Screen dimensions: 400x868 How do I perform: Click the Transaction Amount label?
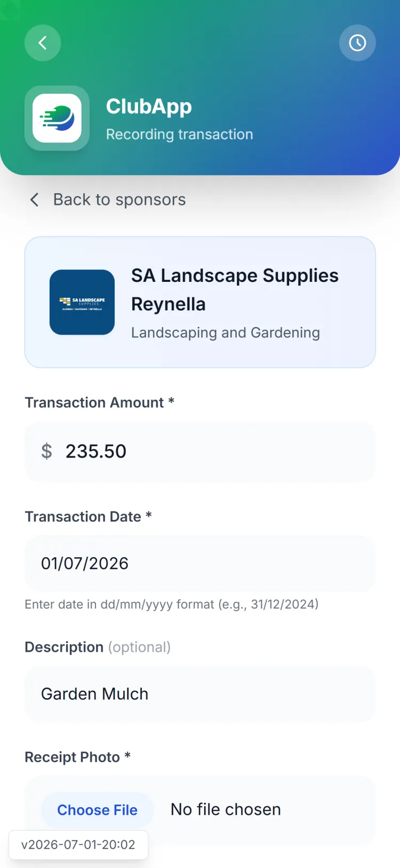tap(100, 403)
